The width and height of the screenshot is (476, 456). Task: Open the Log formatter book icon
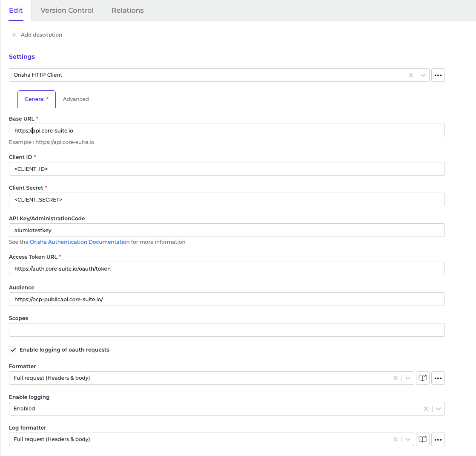pos(422,439)
